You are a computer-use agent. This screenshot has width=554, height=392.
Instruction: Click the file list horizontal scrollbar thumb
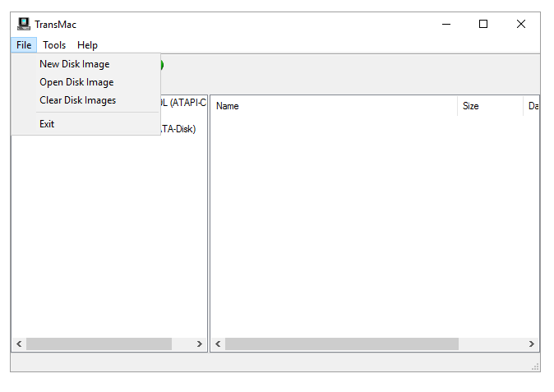pos(342,344)
